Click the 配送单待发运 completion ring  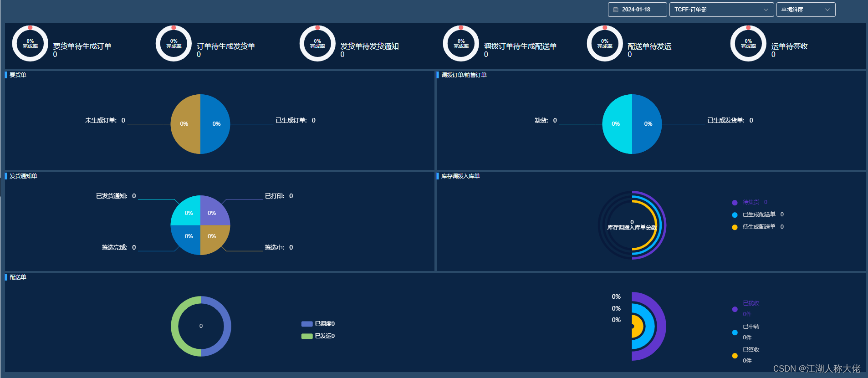[605, 44]
